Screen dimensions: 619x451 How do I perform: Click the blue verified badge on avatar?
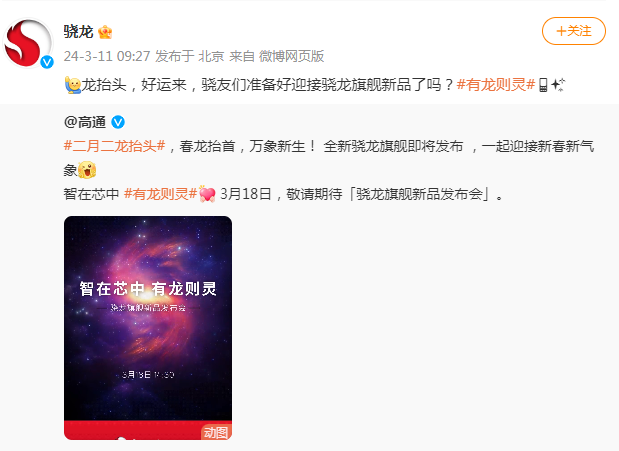[47, 62]
